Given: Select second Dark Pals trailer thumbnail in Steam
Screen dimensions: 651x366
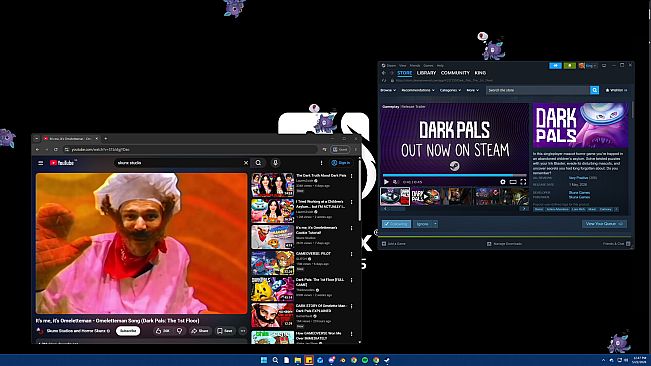Looking at the screenshot, I should tap(426, 196).
